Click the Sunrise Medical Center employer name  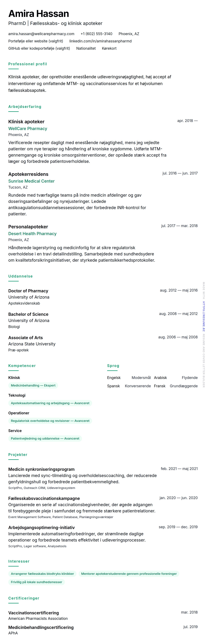tap(31, 181)
